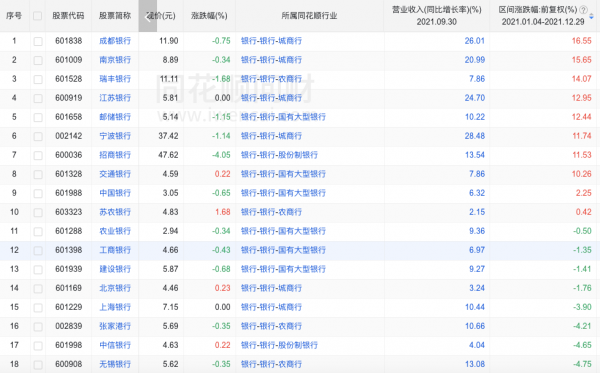
Task: Open the 张家港行 stock link
Action: pos(115,326)
